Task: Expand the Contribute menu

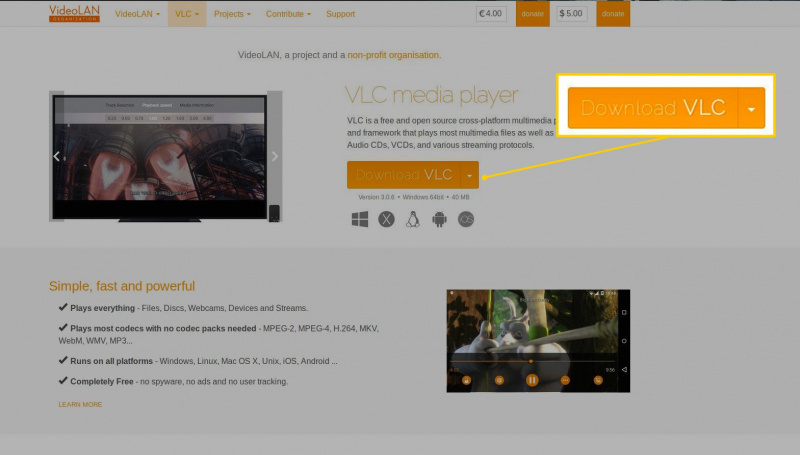Action: [x=288, y=14]
